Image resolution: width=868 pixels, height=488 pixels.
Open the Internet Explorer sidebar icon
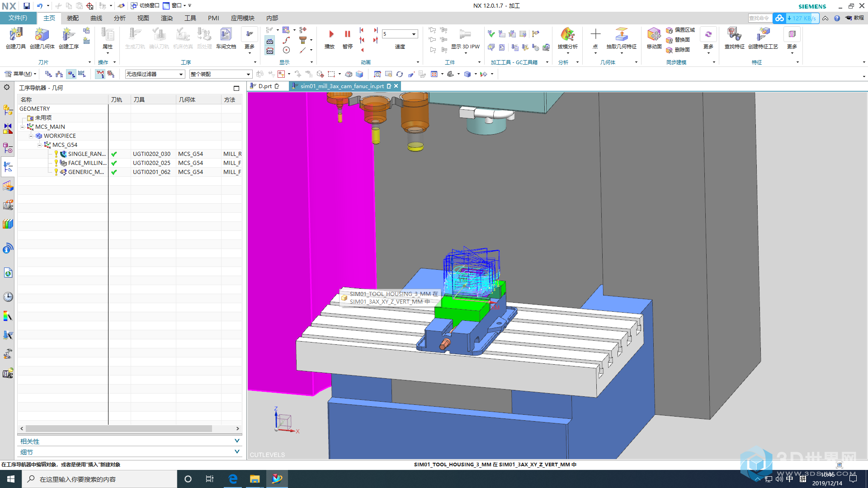[8, 273]
